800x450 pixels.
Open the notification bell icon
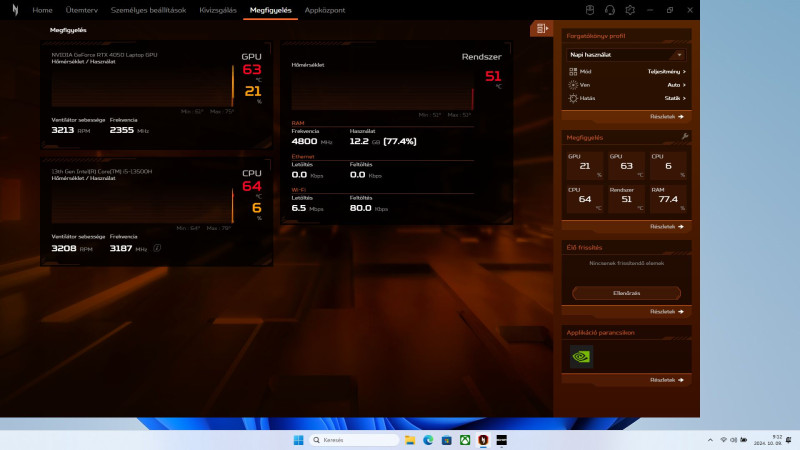click(789, 440)
